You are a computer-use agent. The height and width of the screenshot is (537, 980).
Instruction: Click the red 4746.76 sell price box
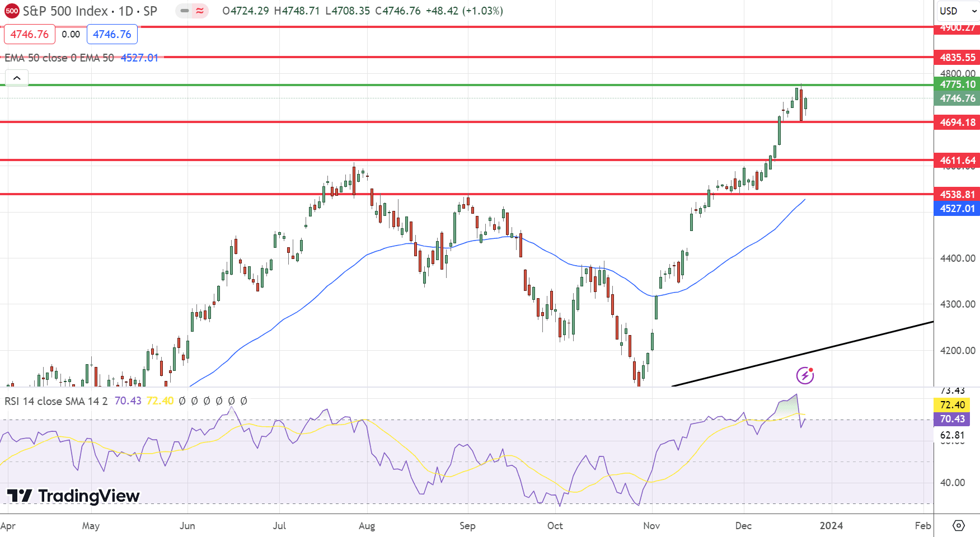pos(30,34)
